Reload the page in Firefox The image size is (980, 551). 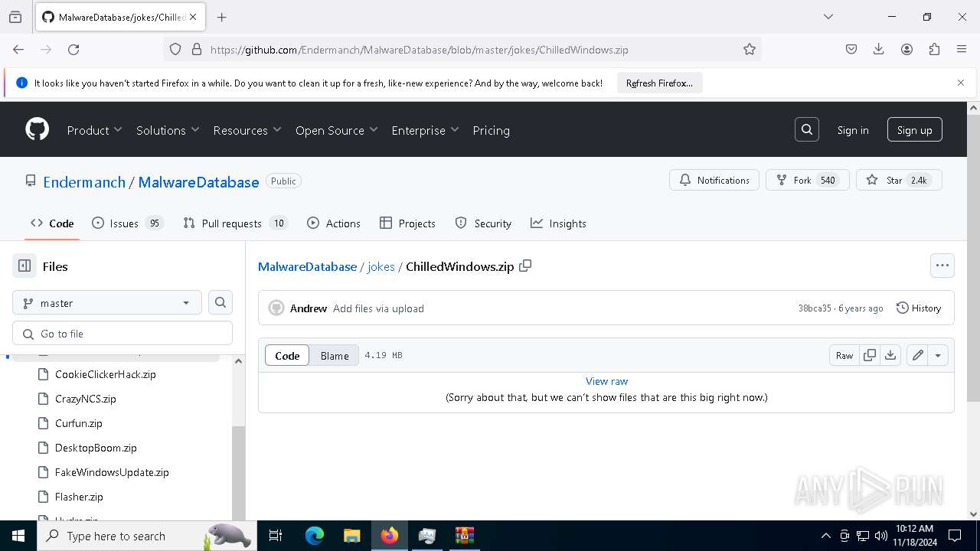(73, 49)
